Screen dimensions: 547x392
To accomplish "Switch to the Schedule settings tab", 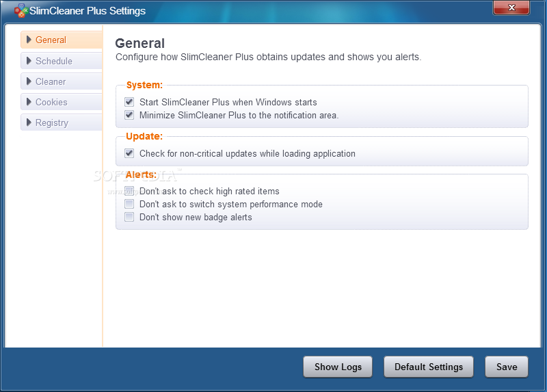I will [62, 61].
